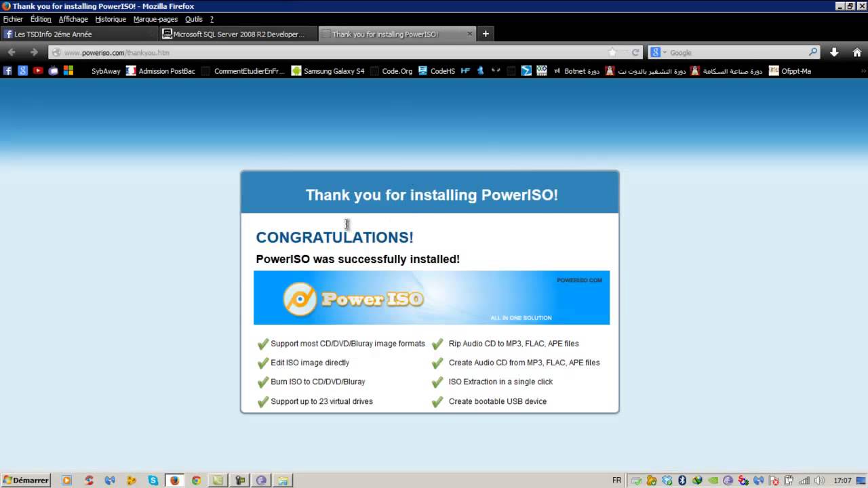Close the Thank you for installing PowerISO tab
The height and width of the screenshot is (488, 868).
click(470, 34)
